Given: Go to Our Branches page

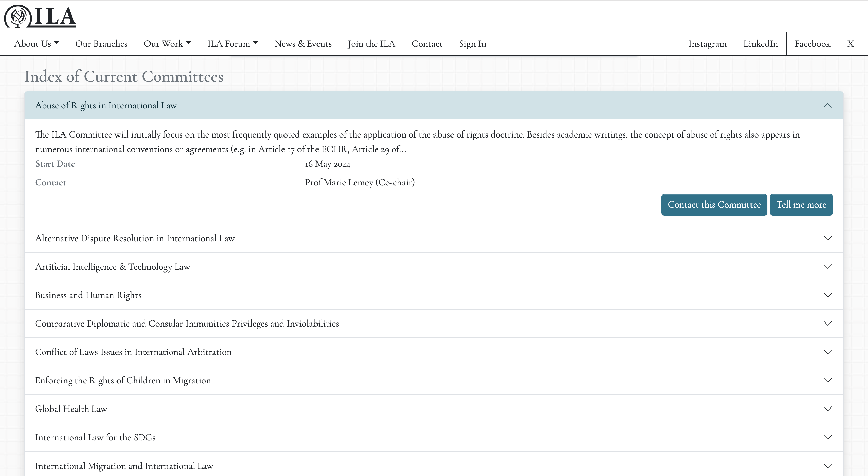Looking at the screenshot, I should (101, 44).
